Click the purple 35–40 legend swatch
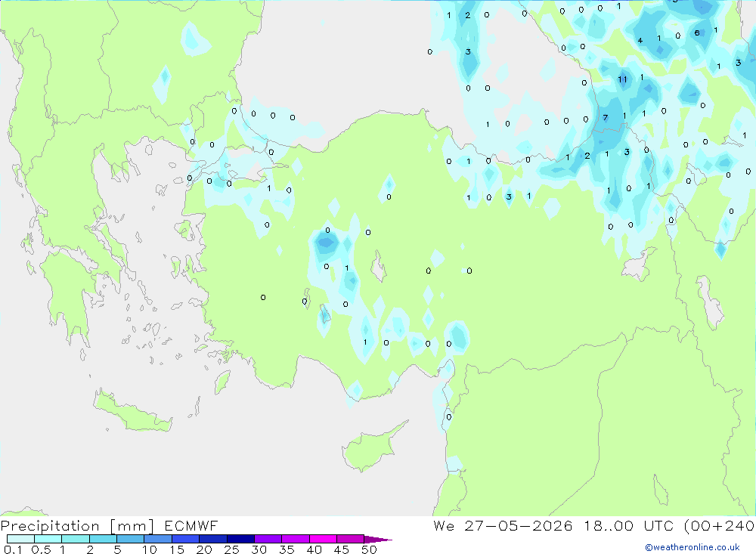The width and height of the screenshot is (756, 554). pos(296,539)
